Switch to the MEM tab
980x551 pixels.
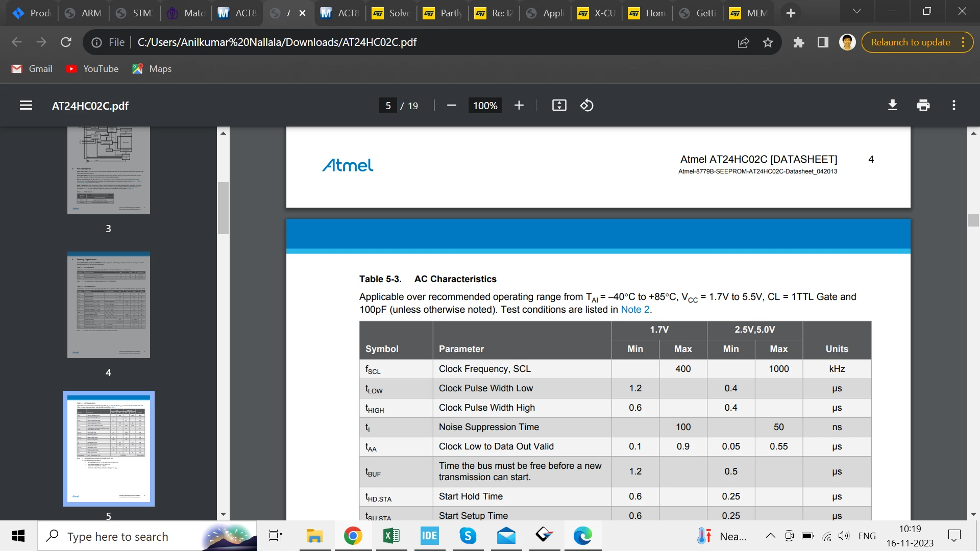749,13
